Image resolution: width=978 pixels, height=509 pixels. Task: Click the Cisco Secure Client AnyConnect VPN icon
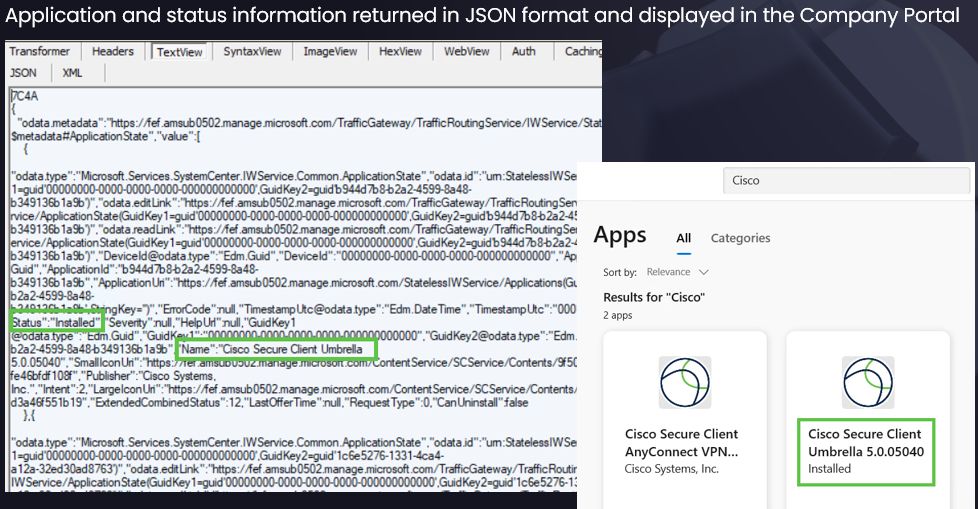tap(685, 382)
